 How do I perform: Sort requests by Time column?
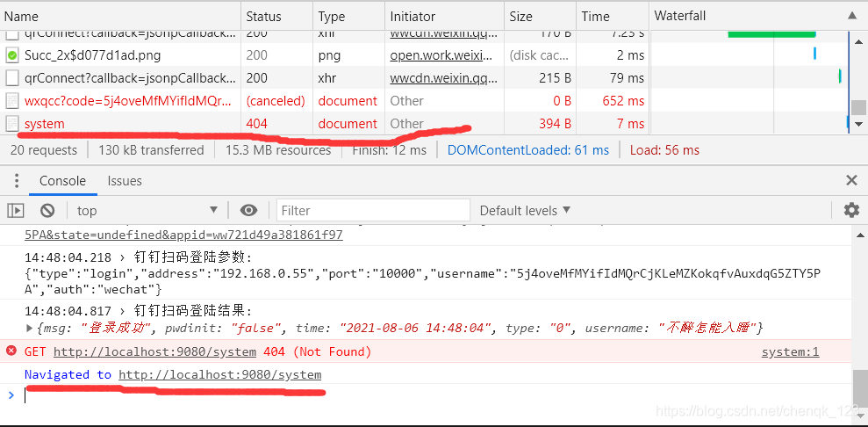pos(612,16)
